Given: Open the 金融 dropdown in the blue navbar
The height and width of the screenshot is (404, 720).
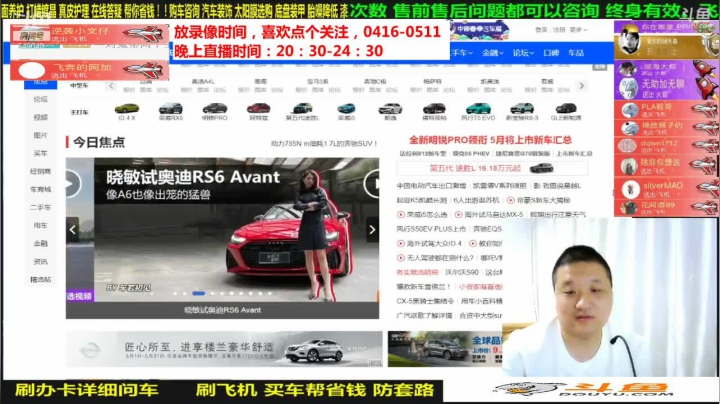Looking at the screenshot, I should [492, 53].
